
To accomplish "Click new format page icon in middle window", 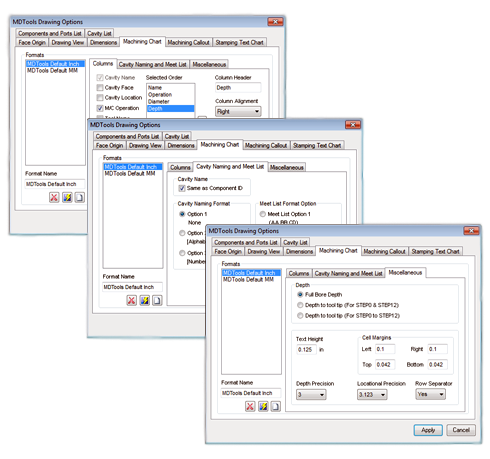I will [x=157, y=300].
